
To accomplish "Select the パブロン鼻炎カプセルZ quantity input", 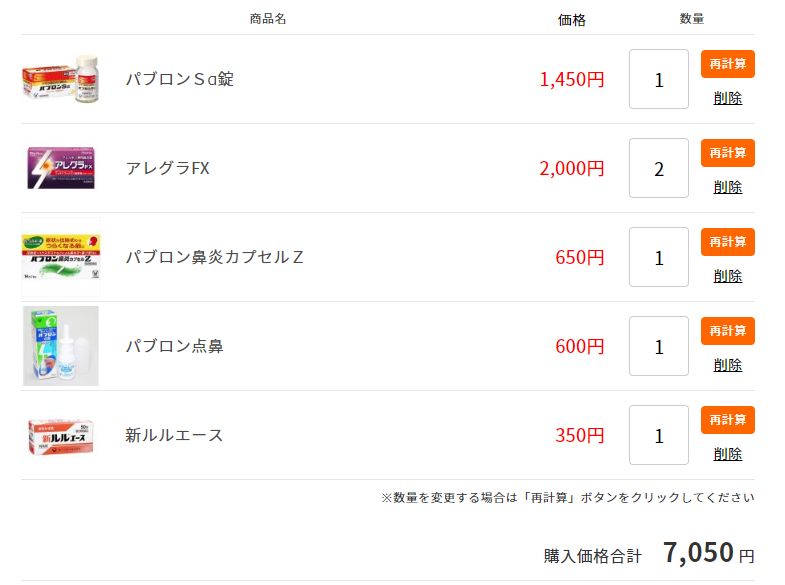I will coord(658,257).
